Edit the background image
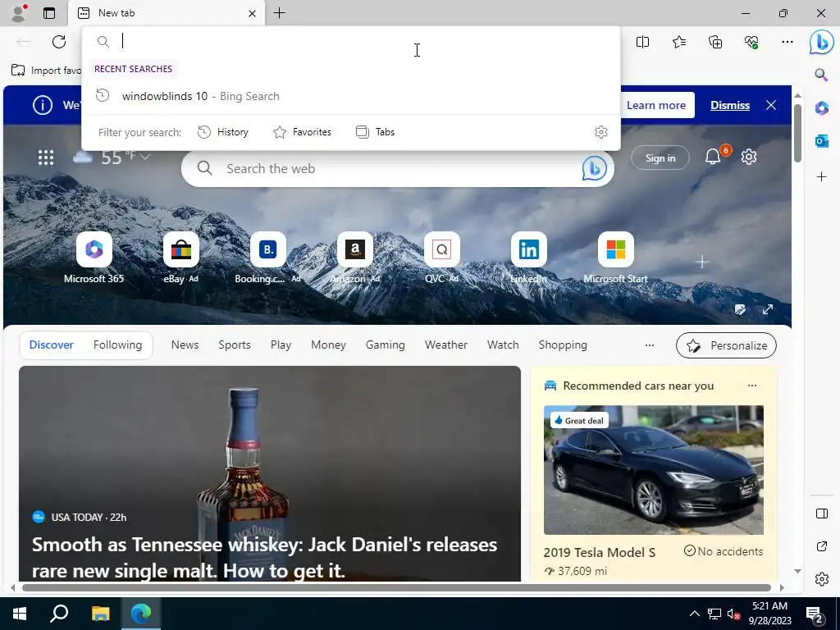The height and width of the screenshot is (630, 840). pyautogui.click(x=740, y=309)
